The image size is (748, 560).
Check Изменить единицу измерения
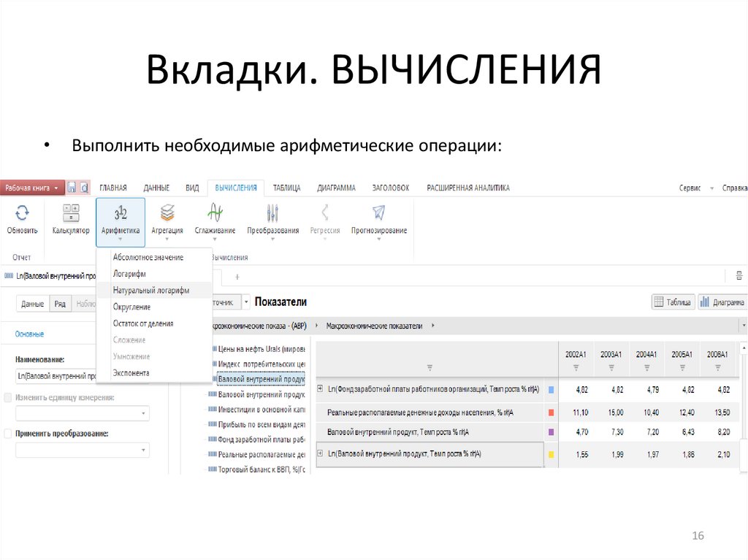[8, 396]
